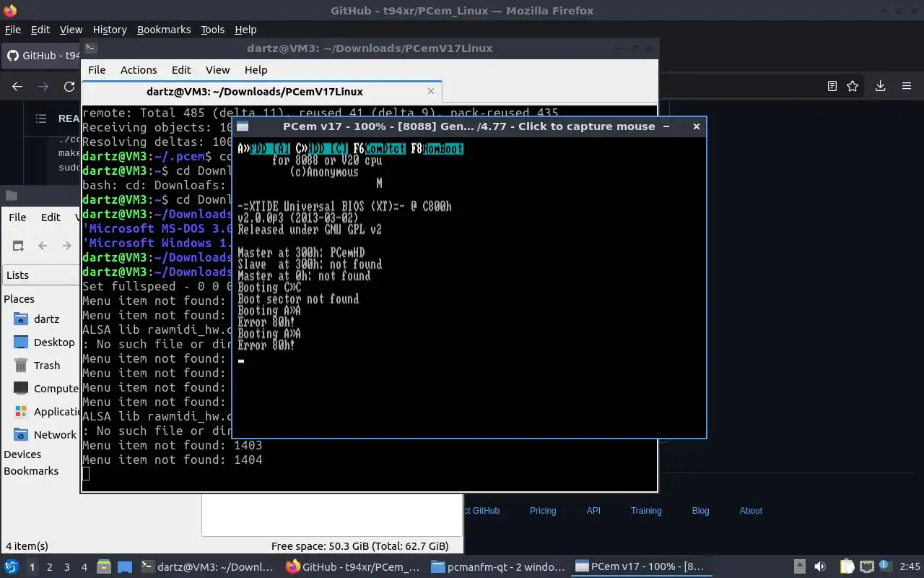Go back in Firefox navigation toolbar
Screen dimensions: 924x578
point(17,86)
